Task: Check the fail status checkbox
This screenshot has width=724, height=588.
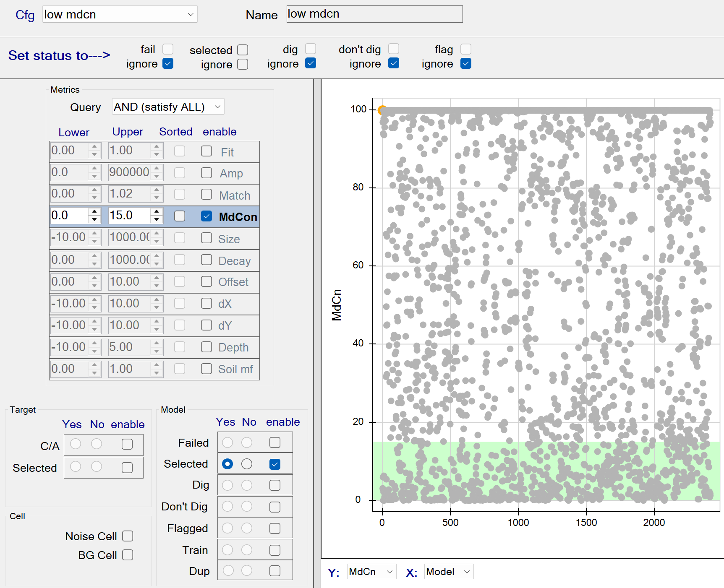Action: [168, 49]
